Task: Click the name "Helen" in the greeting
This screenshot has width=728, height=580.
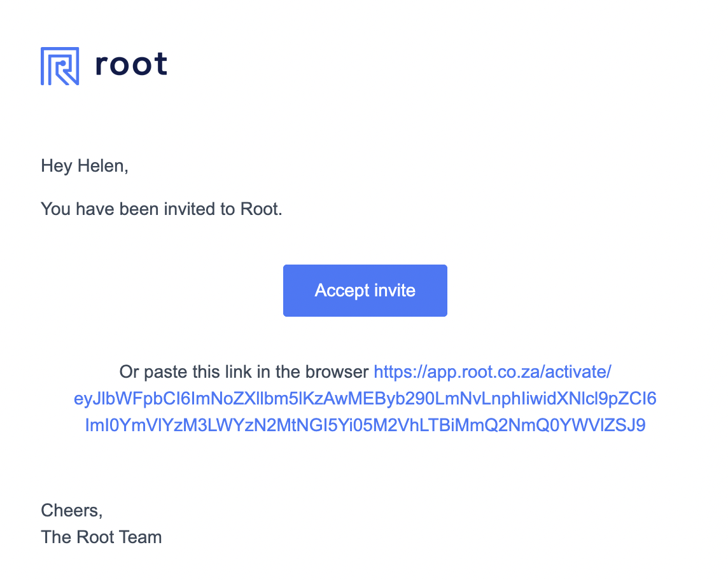Action: point(102,165)
